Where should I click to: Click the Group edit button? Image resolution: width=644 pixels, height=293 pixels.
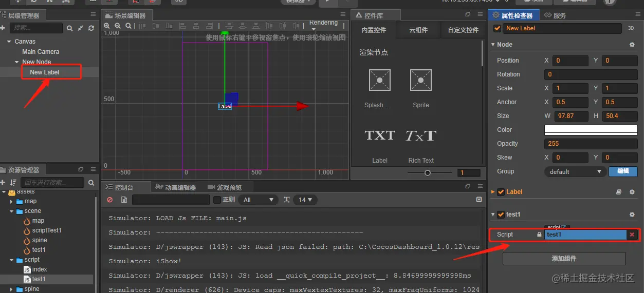point(623,171)
